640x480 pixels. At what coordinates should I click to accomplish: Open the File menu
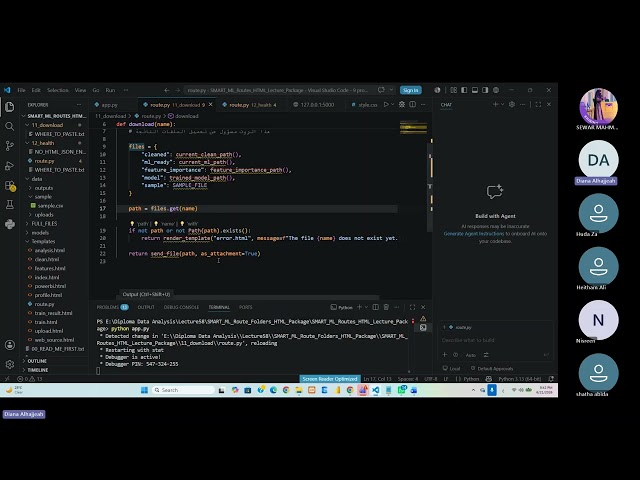point(22,90)
